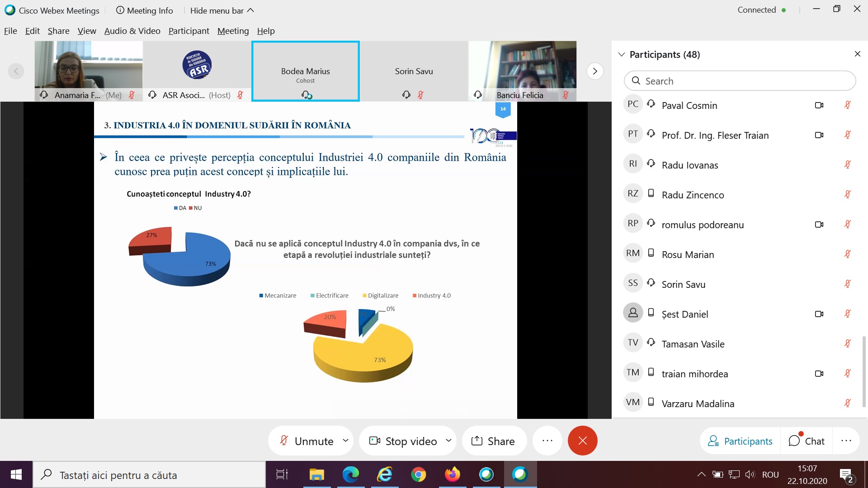Open panel options dots next to Chat
The image size is (868, 488).
[846, 441]
